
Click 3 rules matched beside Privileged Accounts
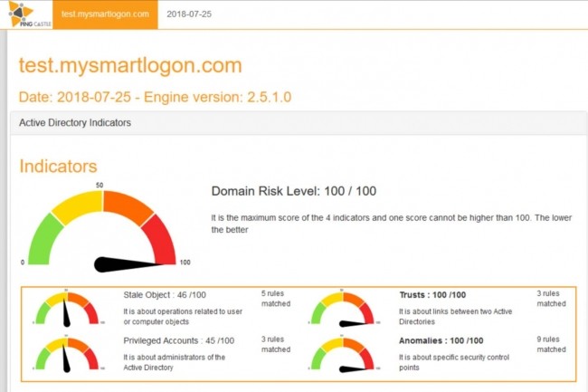coord(276,344)
